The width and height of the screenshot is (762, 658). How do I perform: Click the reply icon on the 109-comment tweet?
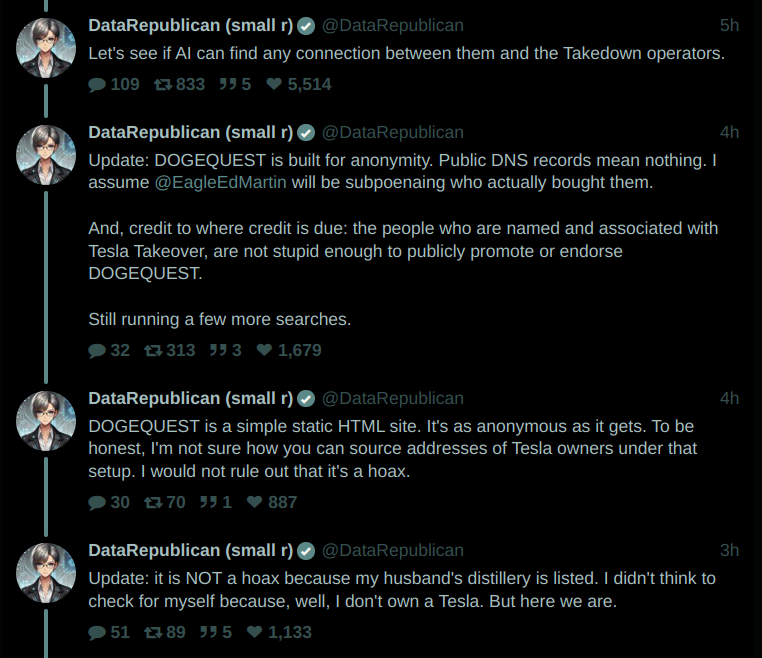point(97,85)
